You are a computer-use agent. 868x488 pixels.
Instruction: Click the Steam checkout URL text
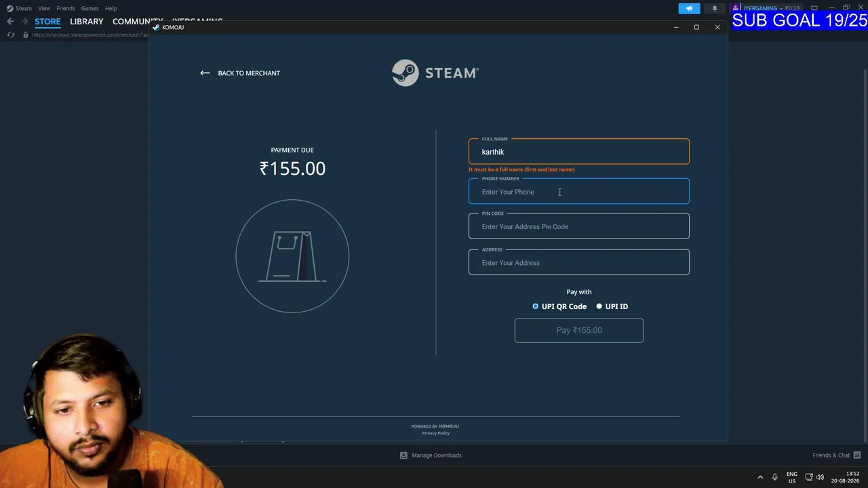(x=90, y=35)
